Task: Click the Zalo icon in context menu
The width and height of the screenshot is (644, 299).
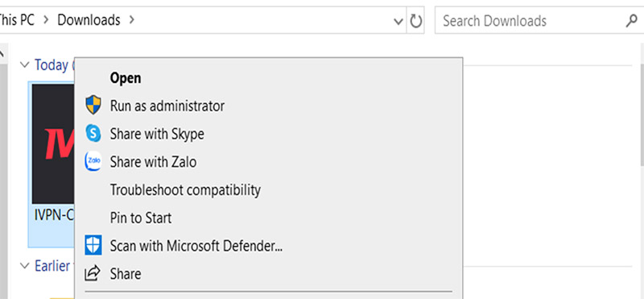Action: 93,161
